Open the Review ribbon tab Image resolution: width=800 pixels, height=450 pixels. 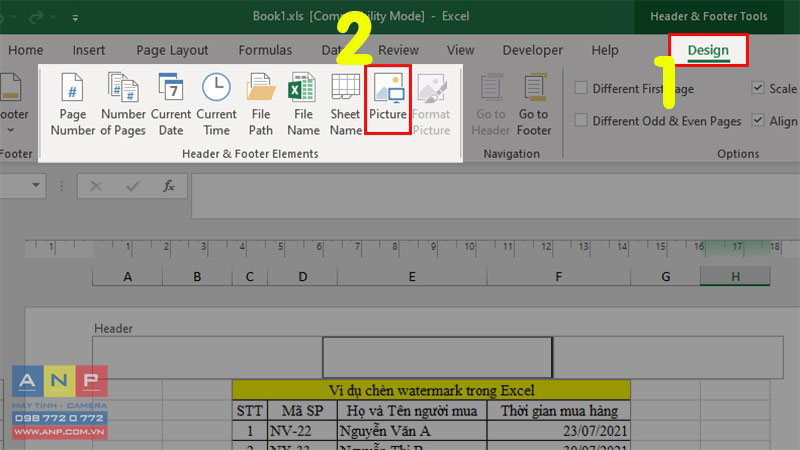tap(398, 50)
